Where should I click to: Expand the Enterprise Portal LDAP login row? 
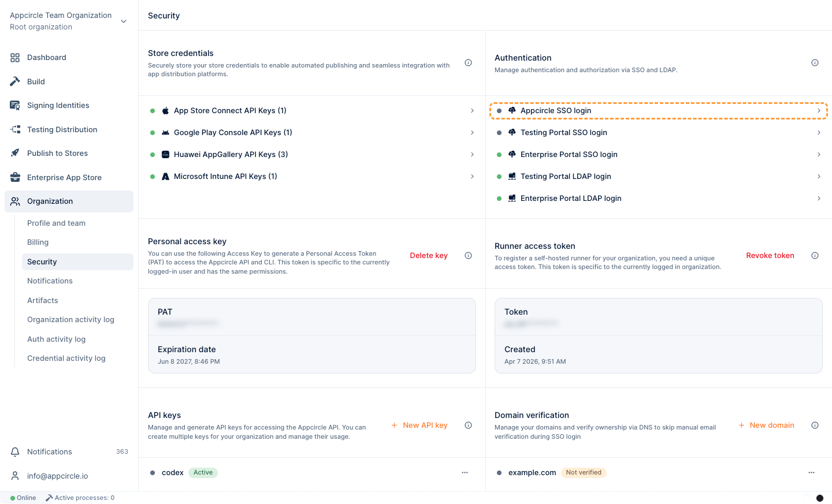click(x=659, y=199)
